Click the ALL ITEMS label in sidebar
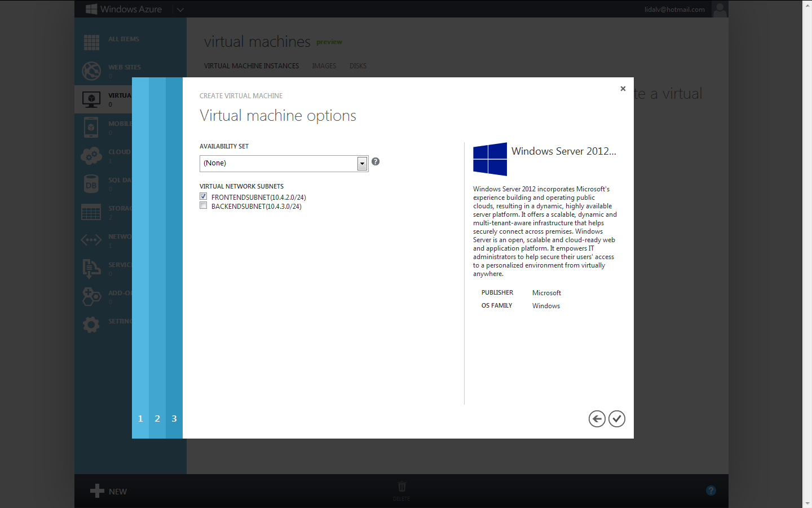This screenshot has width=812, height=508. 123,39
